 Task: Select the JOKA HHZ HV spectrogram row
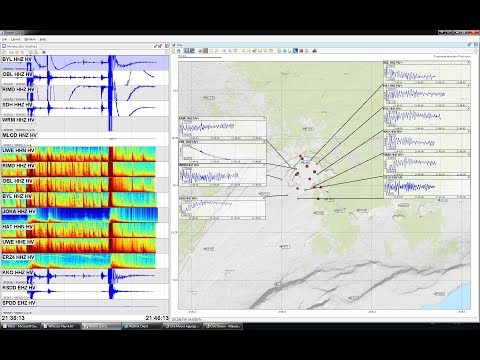pyautogui.click(x=85, y=215)
